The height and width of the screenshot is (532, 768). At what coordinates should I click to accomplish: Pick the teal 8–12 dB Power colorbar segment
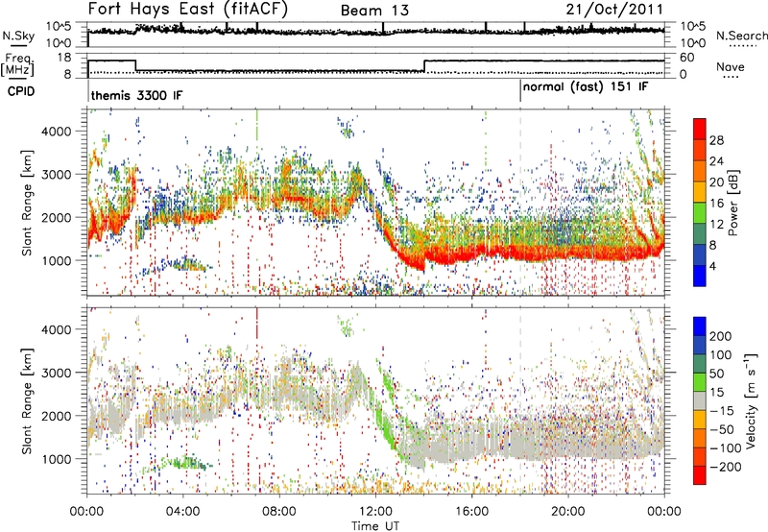(x=700, y=234)
